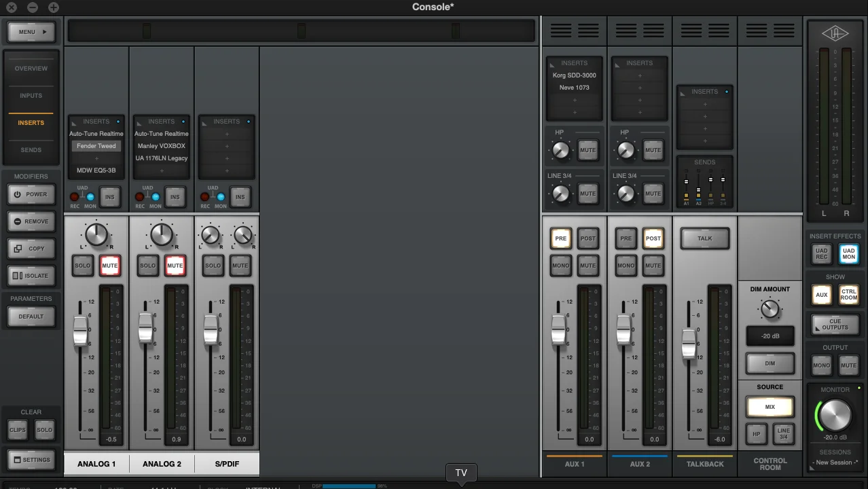Solo the Analog 2 channel
Screen dimensions: 868x489
[148, 266]
